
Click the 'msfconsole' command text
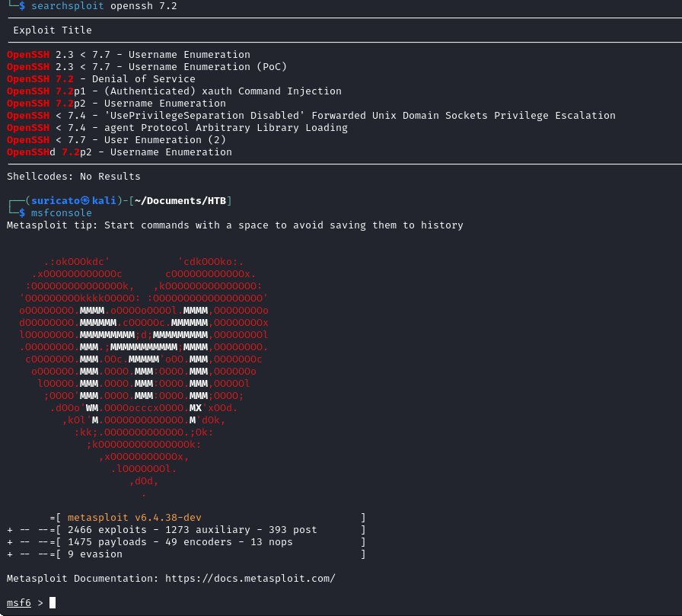coord(62,213)
